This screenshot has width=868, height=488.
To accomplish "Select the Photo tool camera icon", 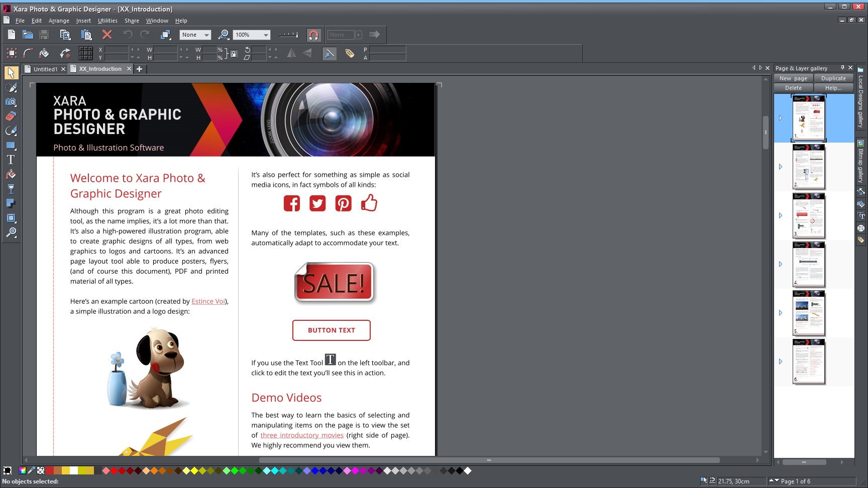I will (11, 102).
